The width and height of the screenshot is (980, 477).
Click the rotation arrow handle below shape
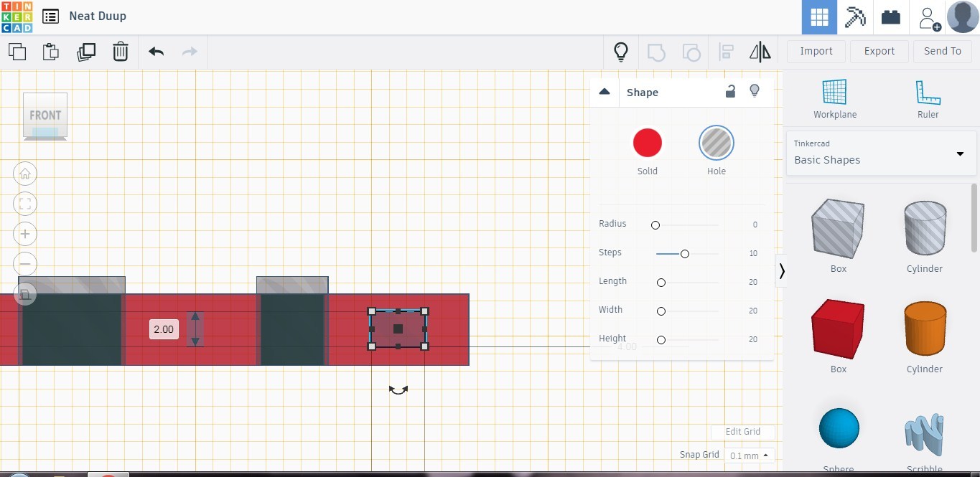coord(398,390)
